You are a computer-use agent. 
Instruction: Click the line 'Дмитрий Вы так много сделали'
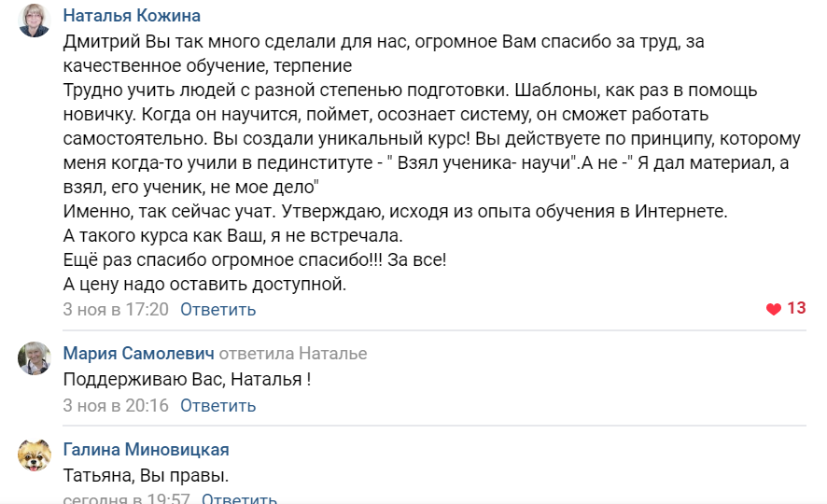[x=384, y=41]
